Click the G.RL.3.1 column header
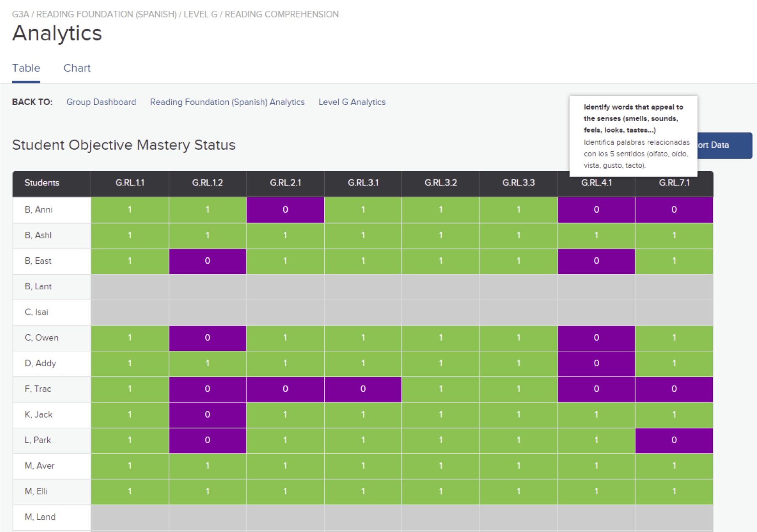 click(x=363, y=183)
